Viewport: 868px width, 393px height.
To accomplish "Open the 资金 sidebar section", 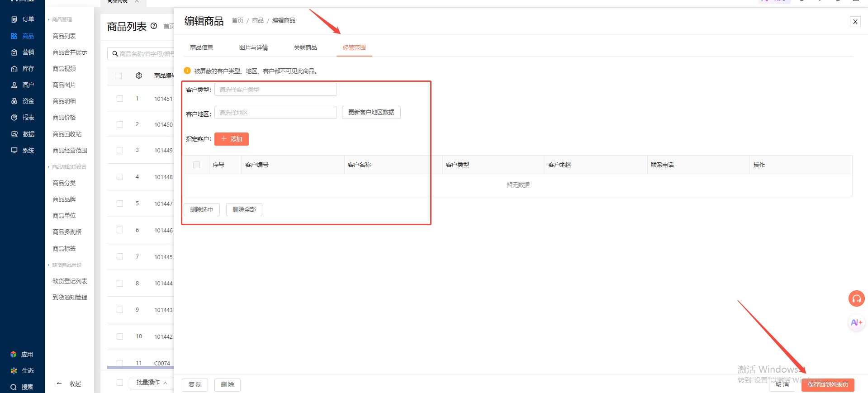I will tap(22, 101).
